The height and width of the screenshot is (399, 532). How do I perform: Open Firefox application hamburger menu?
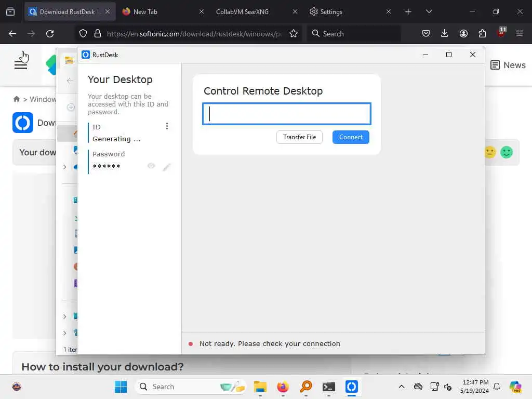(x=520, y=34)
